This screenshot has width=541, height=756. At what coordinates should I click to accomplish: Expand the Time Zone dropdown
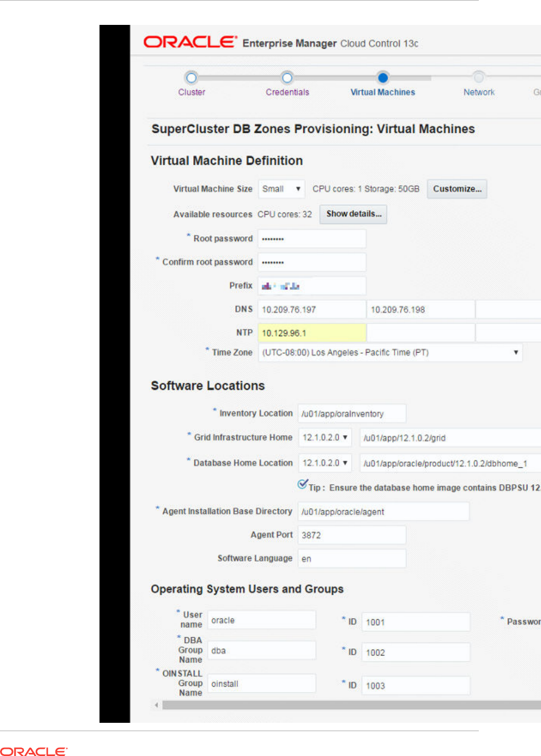click(x=390, y=353)
